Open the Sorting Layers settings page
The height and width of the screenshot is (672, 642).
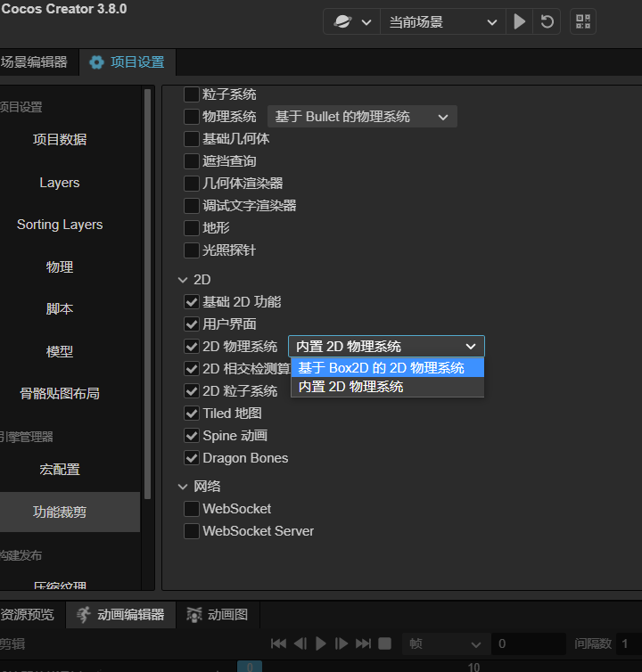[x=60, y=225]
